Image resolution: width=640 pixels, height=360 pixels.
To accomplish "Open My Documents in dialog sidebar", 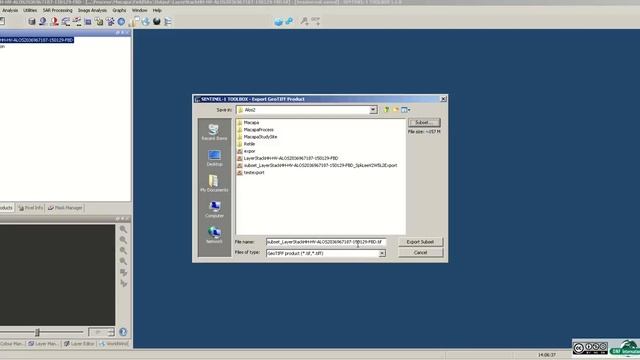I will coord(214,184).
